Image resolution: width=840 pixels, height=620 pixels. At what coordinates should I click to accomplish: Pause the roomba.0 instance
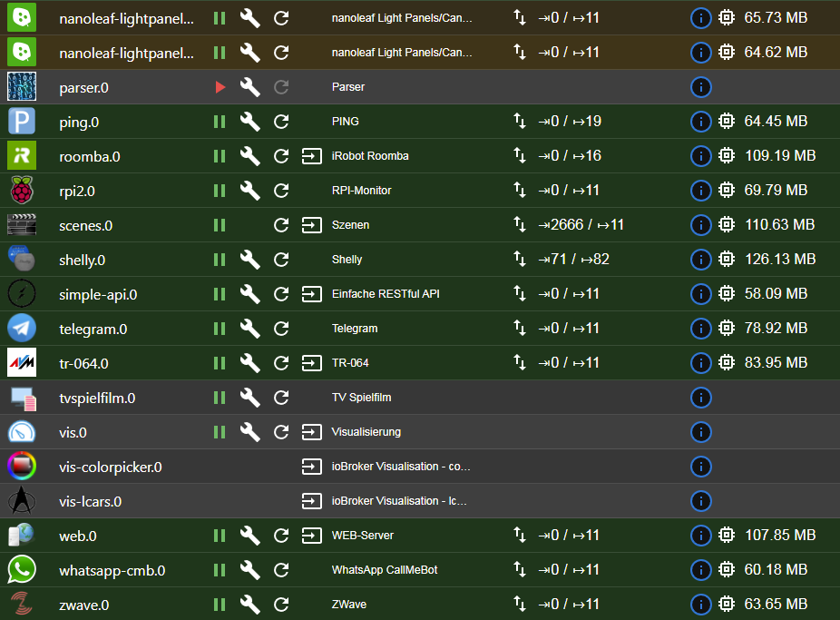pyautogui.click(x=220, y=156)
